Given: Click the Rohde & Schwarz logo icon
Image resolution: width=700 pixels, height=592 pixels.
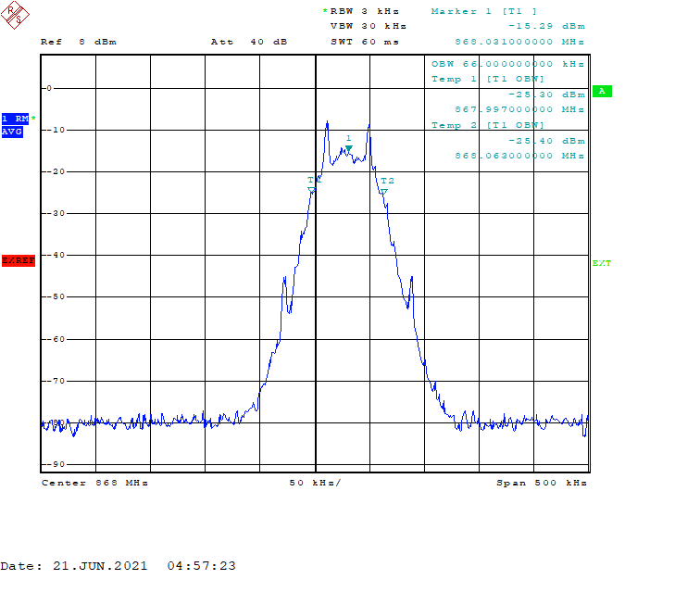Looking at the screenshot, I should tap(15, 15).
